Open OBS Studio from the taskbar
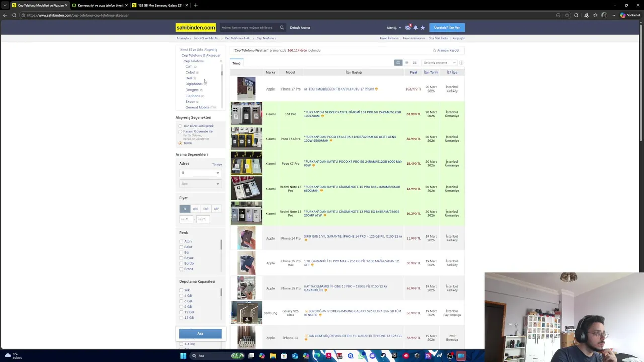Viewport: 644px width, 362px height. [x=450, y=356]
